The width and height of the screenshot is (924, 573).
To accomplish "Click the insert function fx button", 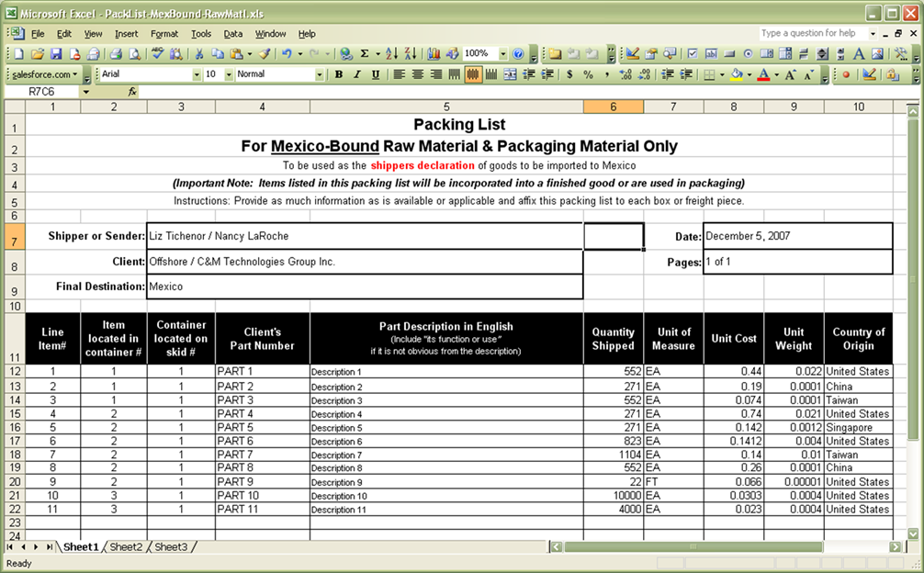I will coord(132,92).
